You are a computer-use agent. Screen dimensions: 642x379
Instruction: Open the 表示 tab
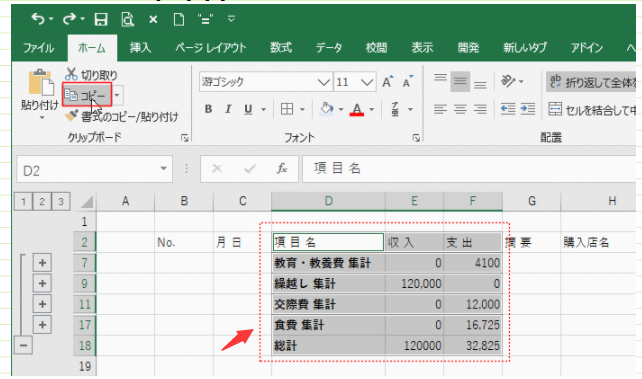422,48
